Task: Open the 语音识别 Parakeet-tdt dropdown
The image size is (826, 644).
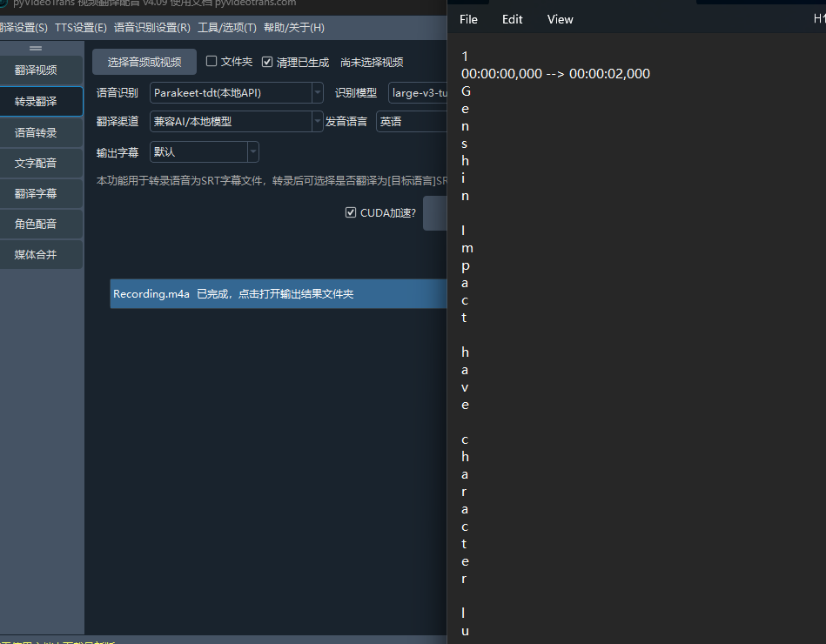Action: 236,92
